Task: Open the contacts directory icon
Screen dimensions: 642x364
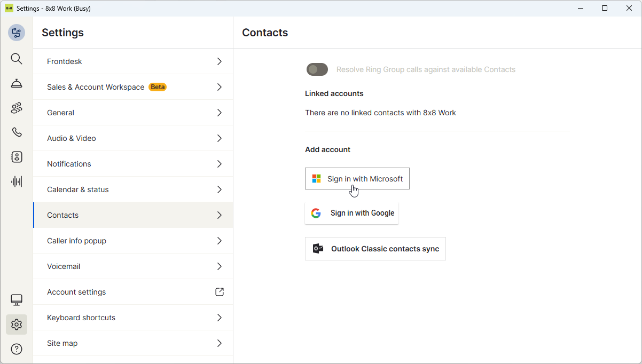Action: (17, 157)
